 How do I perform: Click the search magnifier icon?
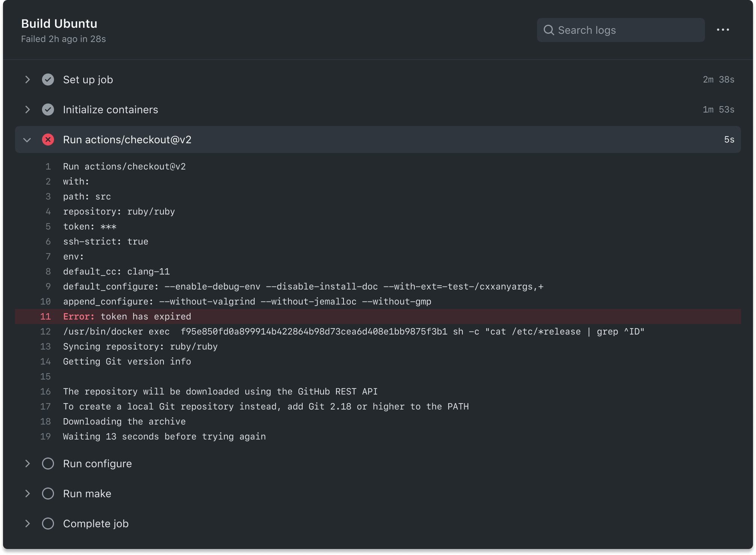(549, 30)
